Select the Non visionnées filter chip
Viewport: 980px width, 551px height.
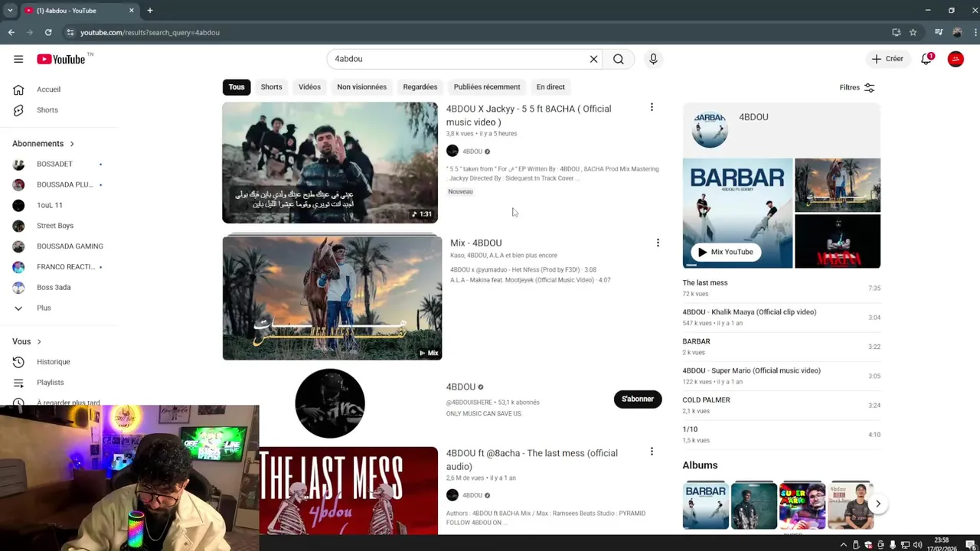pyautogui.click(x=361, y=87)
